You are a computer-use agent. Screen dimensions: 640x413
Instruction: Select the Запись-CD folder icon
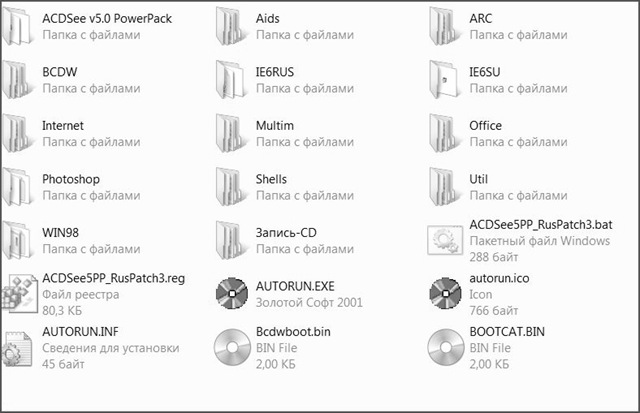231,240
